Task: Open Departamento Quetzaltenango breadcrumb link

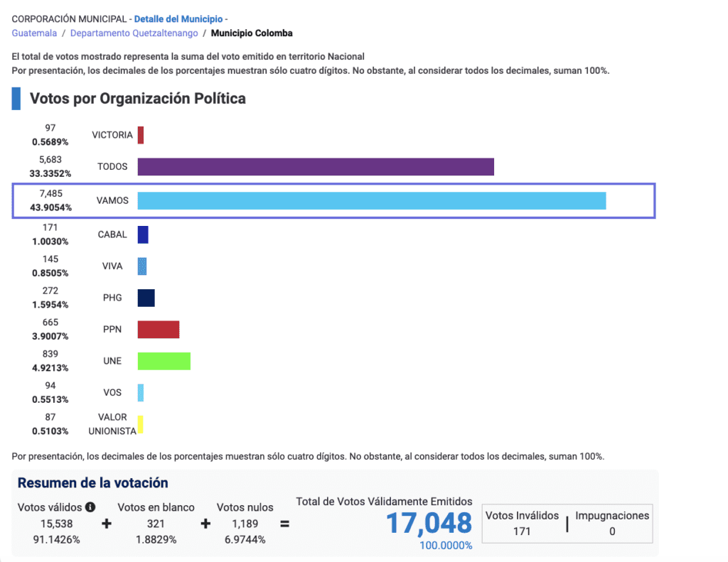Action: pyautogui.click(x=134, y=33)
